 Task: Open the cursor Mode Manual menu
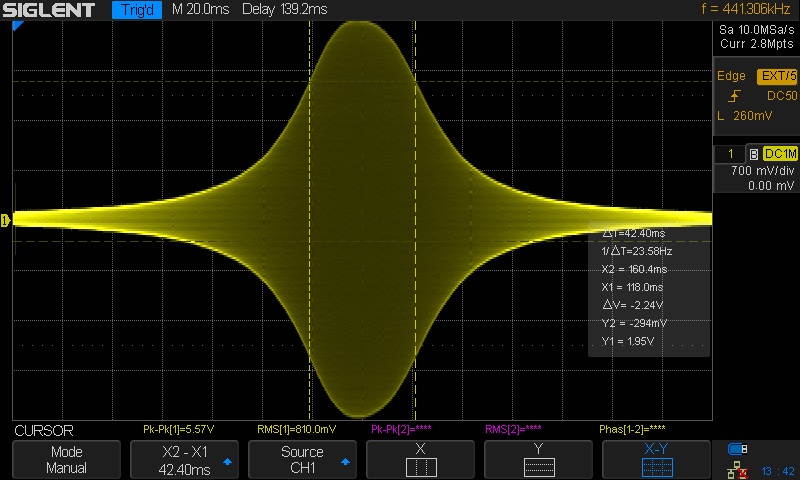67,459
